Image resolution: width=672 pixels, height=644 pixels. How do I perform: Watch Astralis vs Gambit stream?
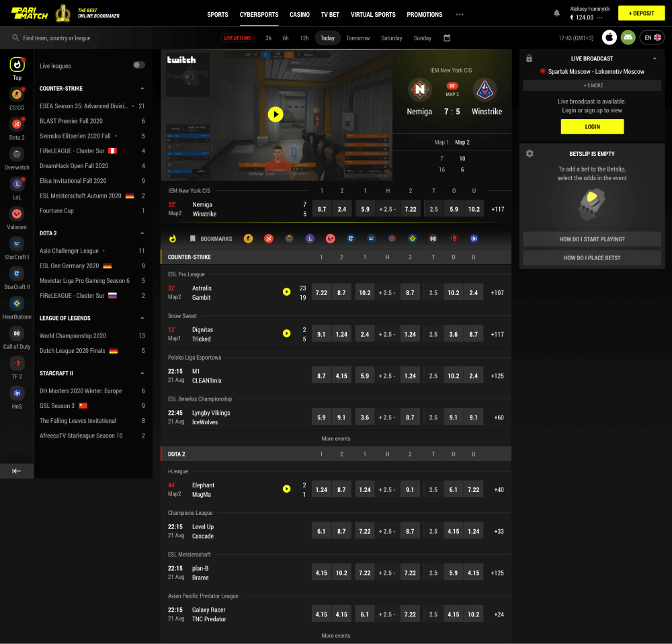point(287,292)
